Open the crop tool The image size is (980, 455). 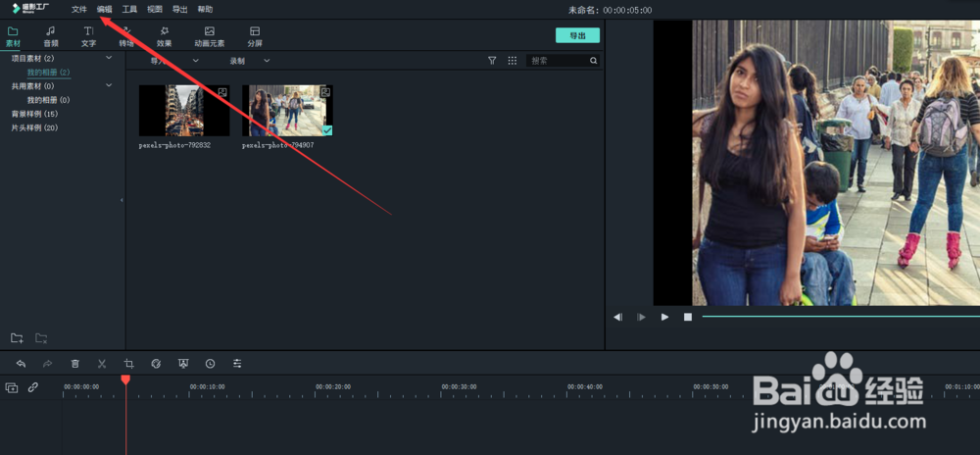pos(128,363)
